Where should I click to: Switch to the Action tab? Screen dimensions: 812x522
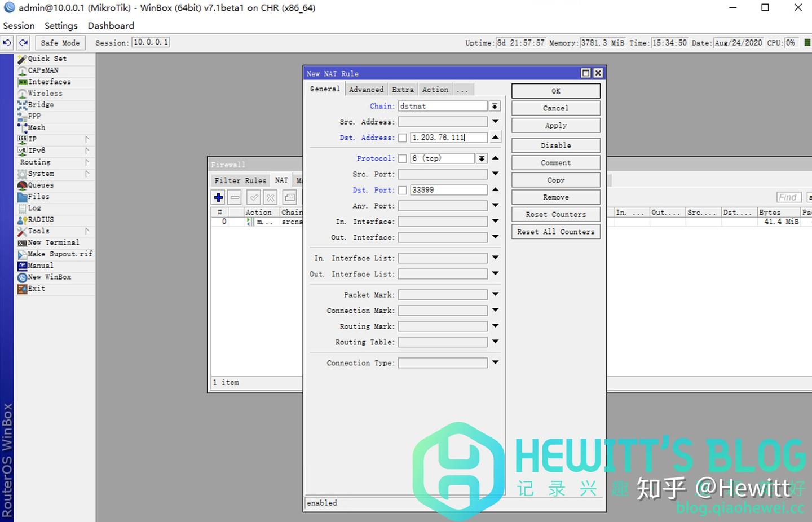click(435, 90)
